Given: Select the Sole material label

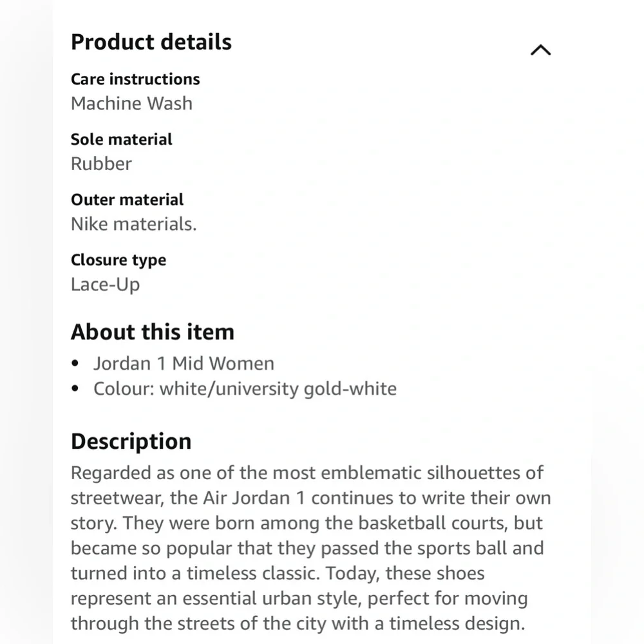Looking at the screenshot, I should click(121, 140).
